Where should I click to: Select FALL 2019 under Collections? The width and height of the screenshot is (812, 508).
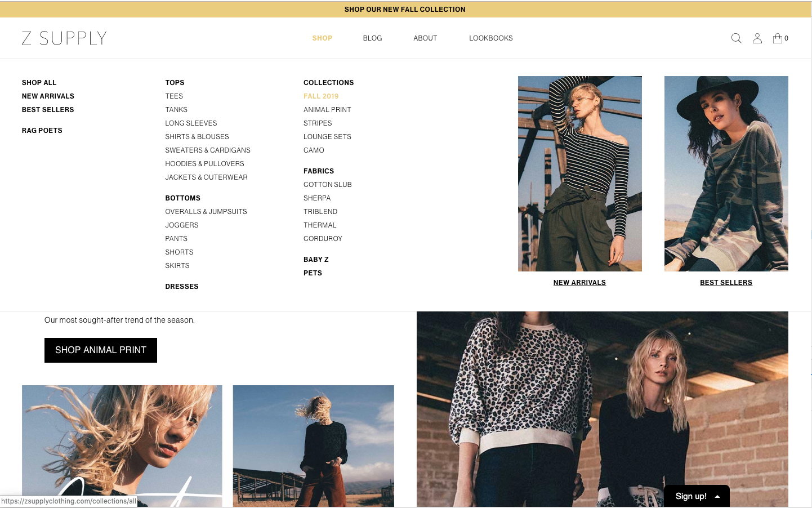[x=321, y=96]
